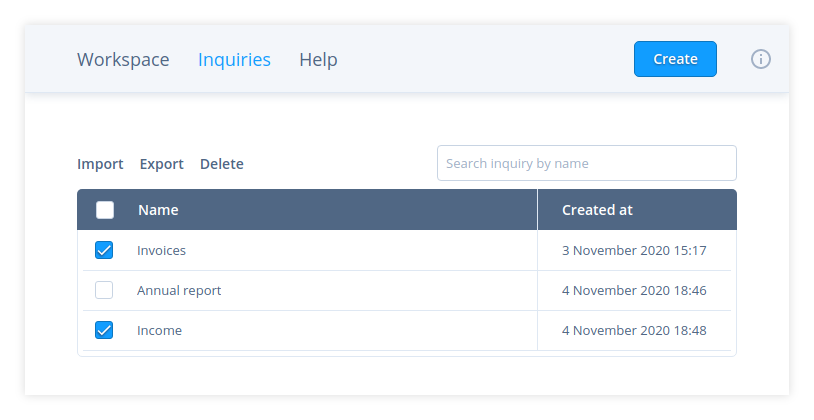Uncheck the Invoices row checkbox
The height and width of the screenshot is (420, 814).
104,250
